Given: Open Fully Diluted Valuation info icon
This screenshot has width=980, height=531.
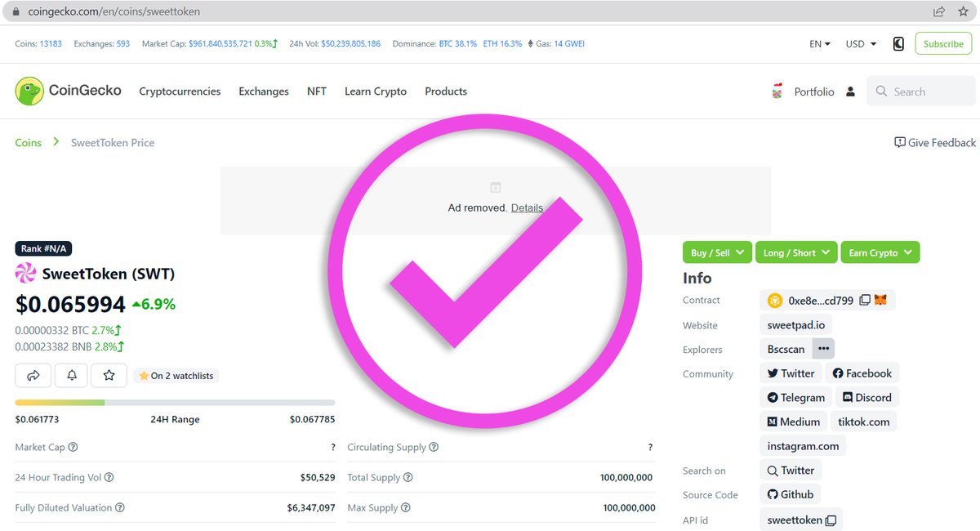Looking at the screenshot, I should pos(120,508).
